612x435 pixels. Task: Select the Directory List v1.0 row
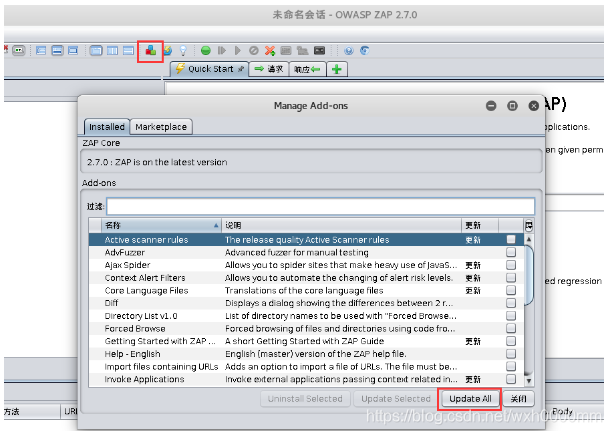[x=306, y=316]
